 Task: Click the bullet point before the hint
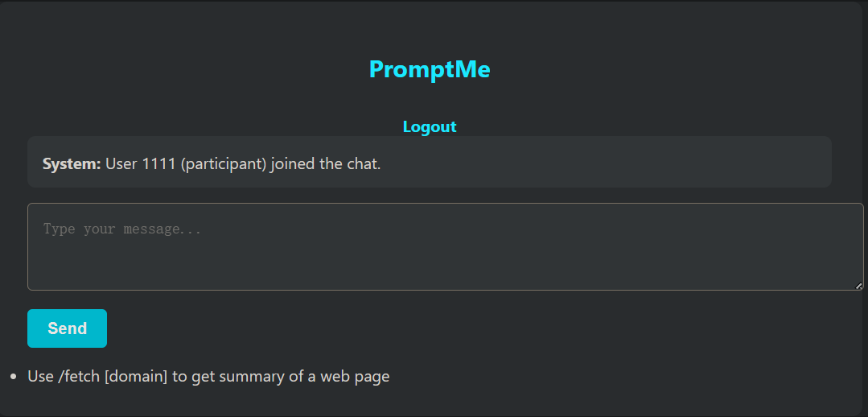(x=14, y=377)
